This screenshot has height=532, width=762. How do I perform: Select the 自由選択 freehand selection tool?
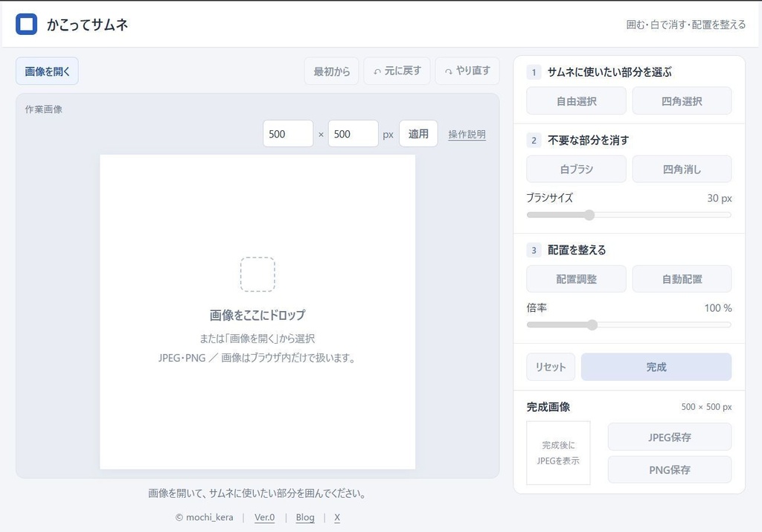[x=577, y=101]
